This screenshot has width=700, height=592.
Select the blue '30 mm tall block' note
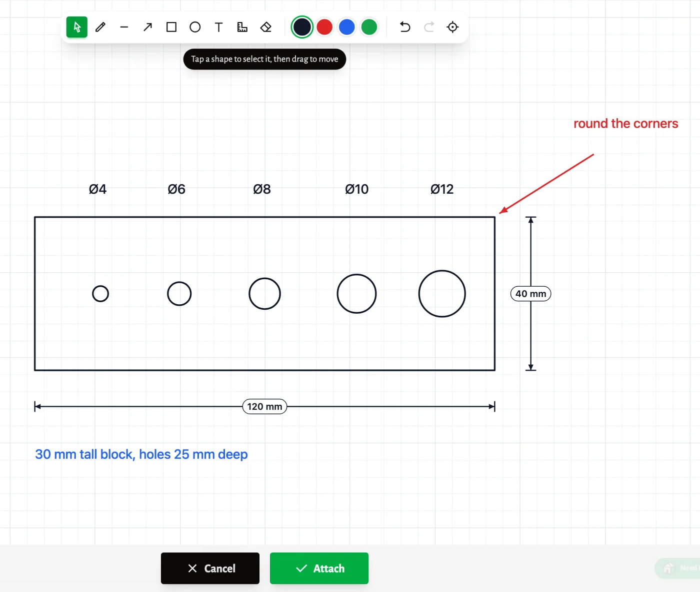[141, 454]
